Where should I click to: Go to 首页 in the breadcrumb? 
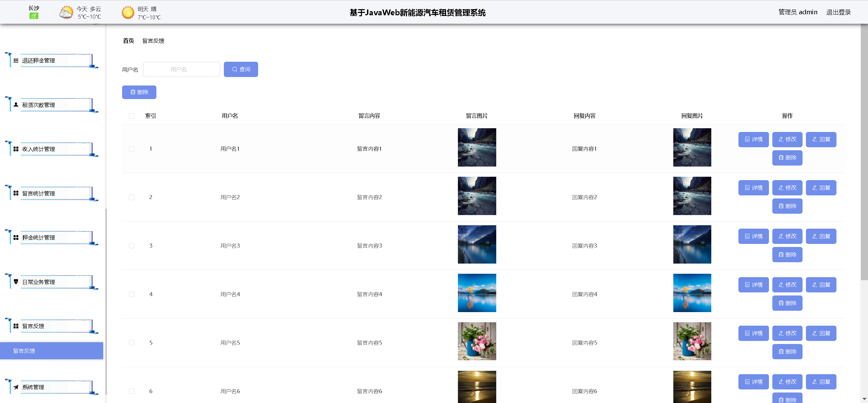(128, 41)
